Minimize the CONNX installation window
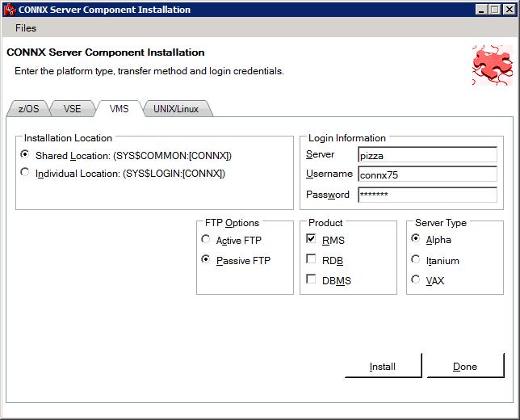The height and width of the screenshot is (420, 520). point(481,10)
